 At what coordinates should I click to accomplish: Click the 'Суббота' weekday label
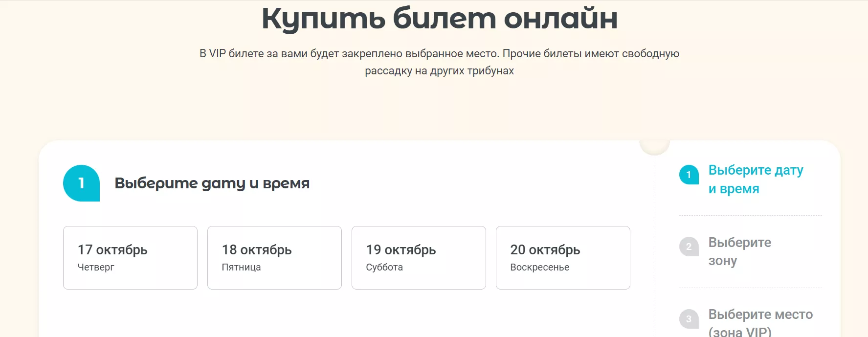384,267
